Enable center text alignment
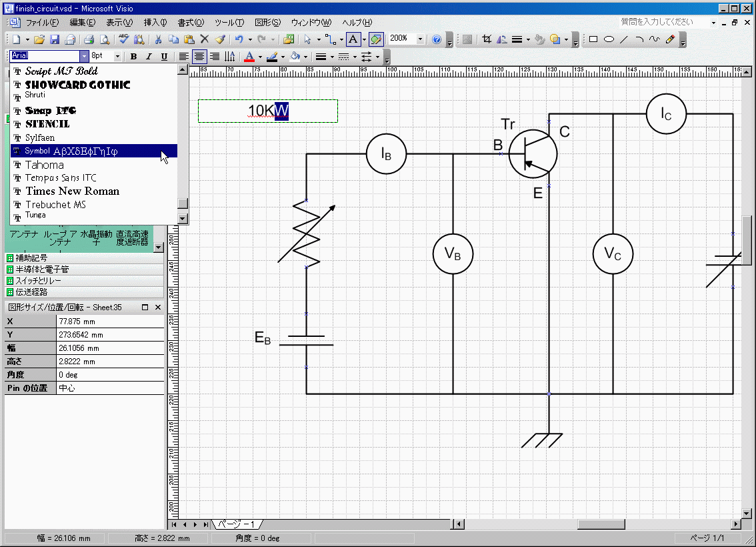This screenshot has width=756, height=547. tap(199, 57)
